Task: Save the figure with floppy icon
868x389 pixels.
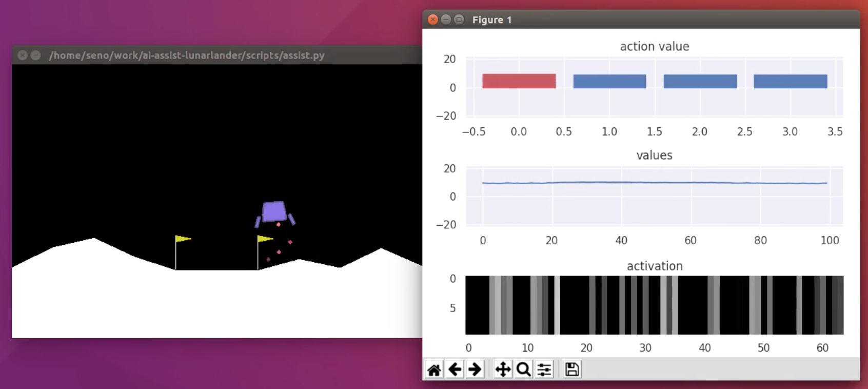Action: pos(572,369)
